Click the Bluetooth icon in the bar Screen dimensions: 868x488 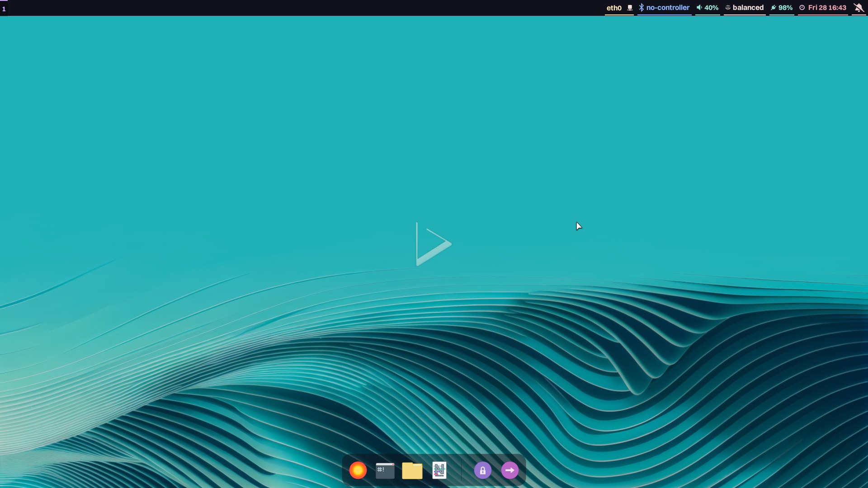[641, 8]
